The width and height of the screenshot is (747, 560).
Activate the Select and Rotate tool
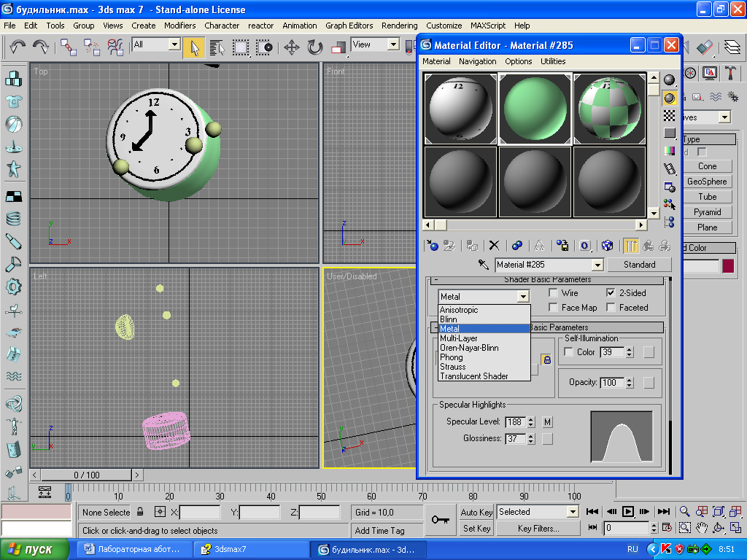click(x=314, y=47)
